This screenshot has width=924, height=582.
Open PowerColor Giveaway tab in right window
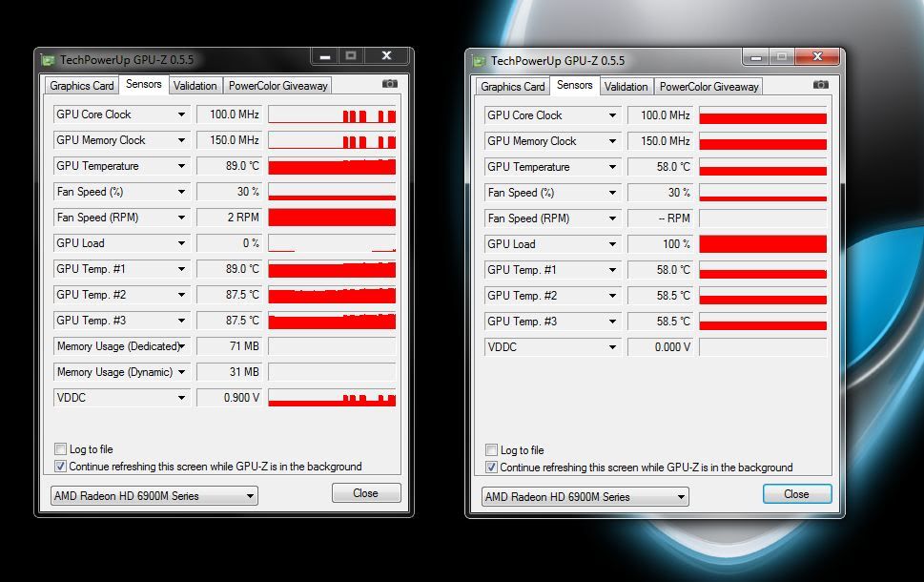(x=708, y=87)
